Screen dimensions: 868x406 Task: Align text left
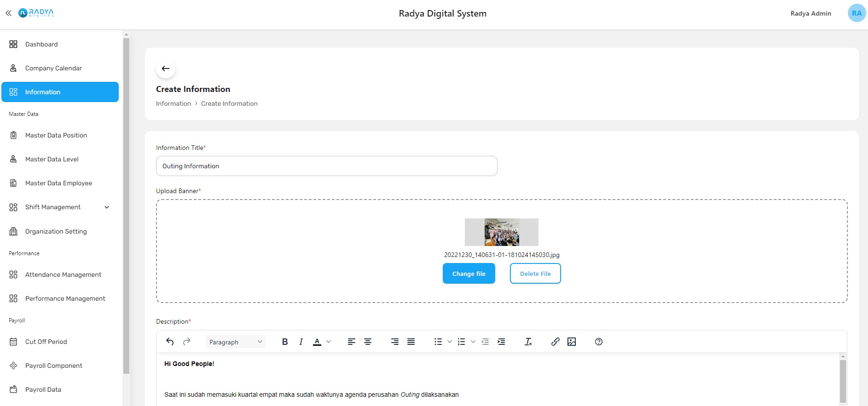(x=352, y=342)
